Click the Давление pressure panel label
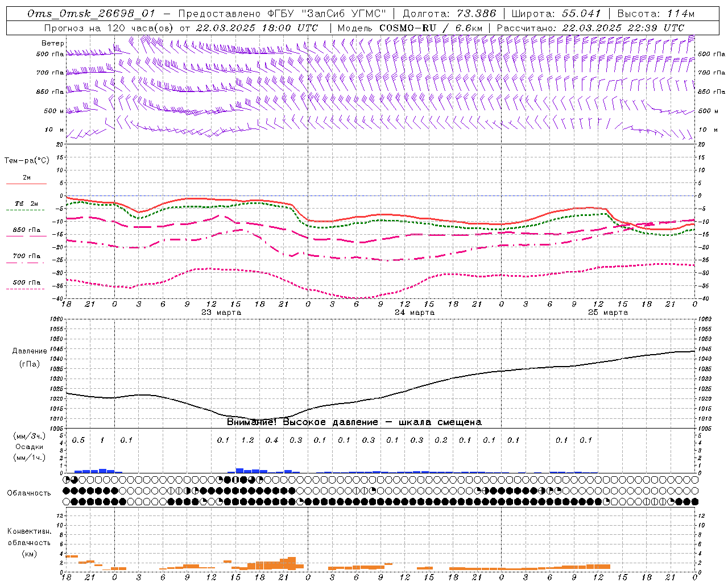This screenshot has height=582, width=728. pos(30,351)
